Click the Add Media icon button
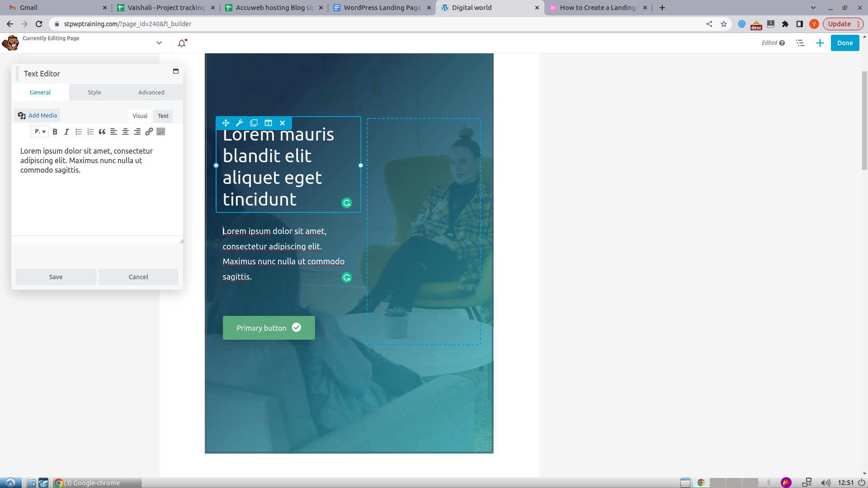 pos(21,115)
